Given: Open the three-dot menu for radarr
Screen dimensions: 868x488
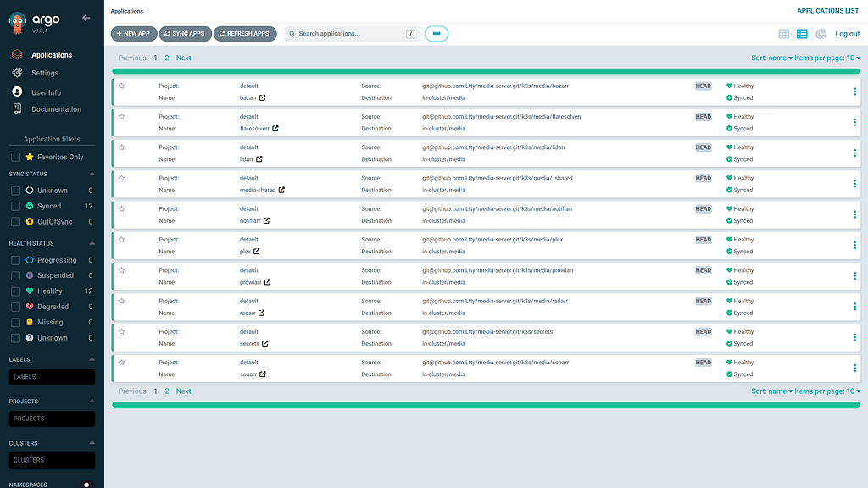Looking at the screenshot, I should tap(854, 307).
